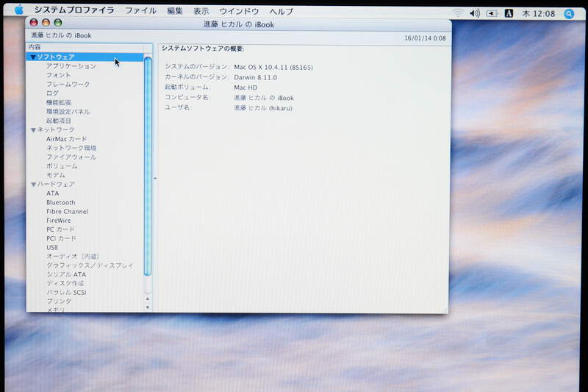Click the Spotlight search icon

click(569, 14)
